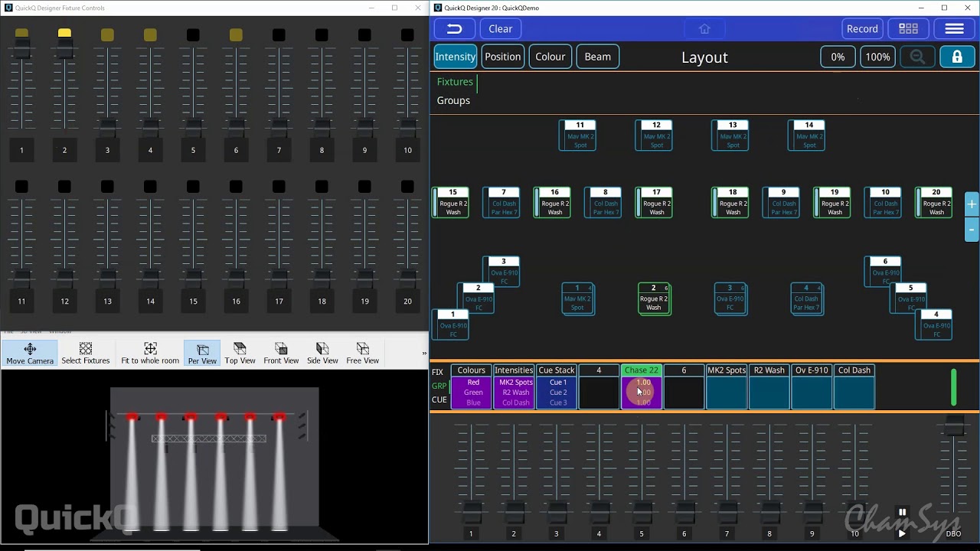This screenshot has width=980, height=551.
Task: Select fixture 7 Col Dash Par Hex tile
Action: click(501, 203)
